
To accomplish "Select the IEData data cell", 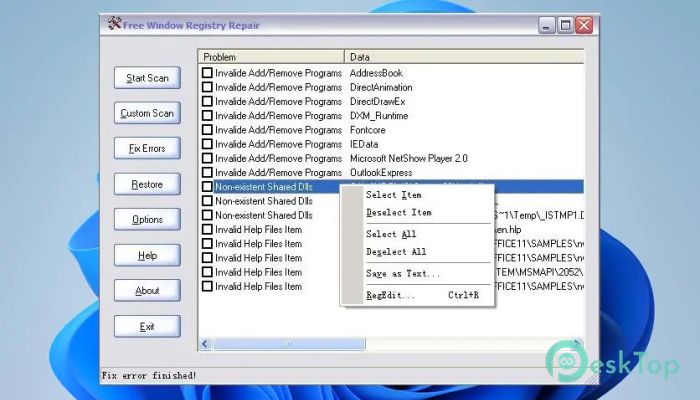I will click(364, 144).
